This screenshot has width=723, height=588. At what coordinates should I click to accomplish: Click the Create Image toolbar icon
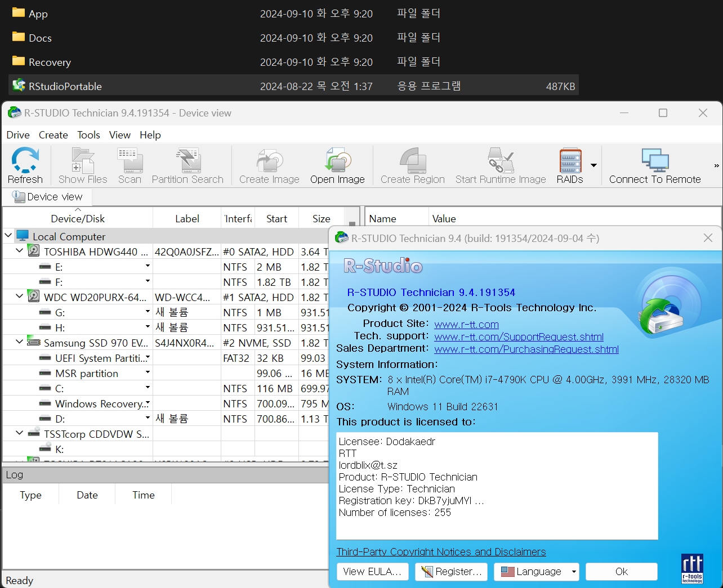click(x=269, y=165)
